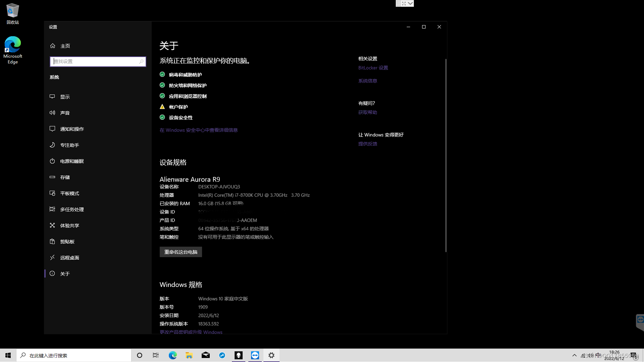Click the 远程桌面 icon
This screenshot has width=644, height=362.
point(52,257)
